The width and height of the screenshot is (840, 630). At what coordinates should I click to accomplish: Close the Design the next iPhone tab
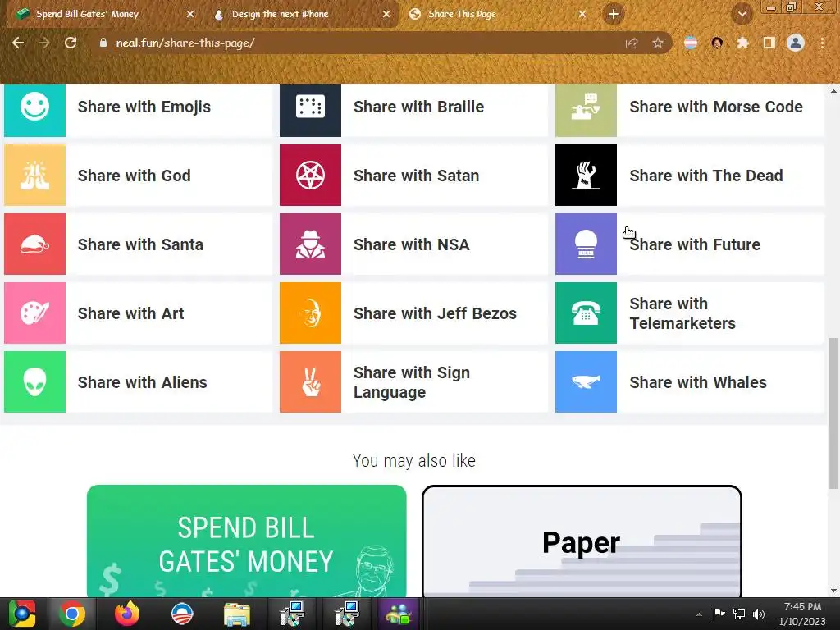click(386, 15)
